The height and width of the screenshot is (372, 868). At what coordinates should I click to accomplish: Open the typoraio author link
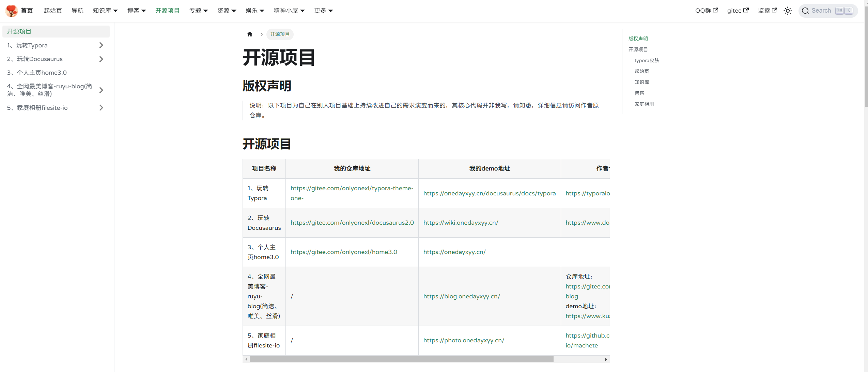[588, 193]
